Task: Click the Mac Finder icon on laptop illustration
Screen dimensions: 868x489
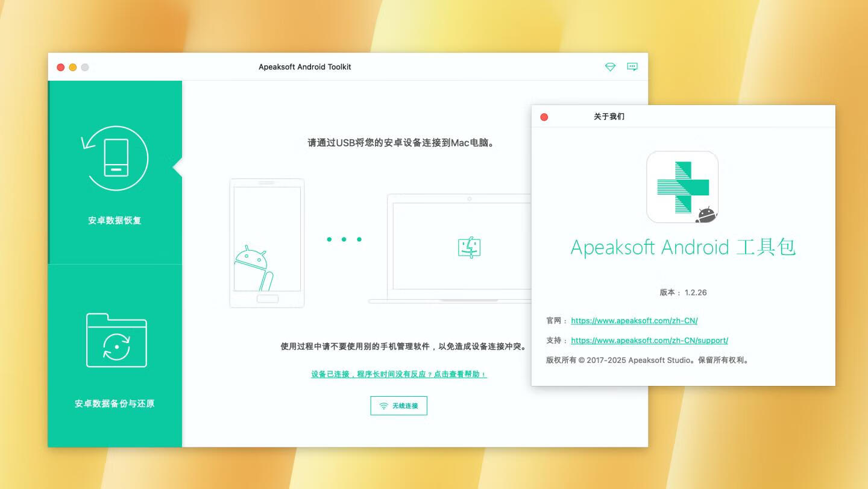Action: click(x=469, y=247)
